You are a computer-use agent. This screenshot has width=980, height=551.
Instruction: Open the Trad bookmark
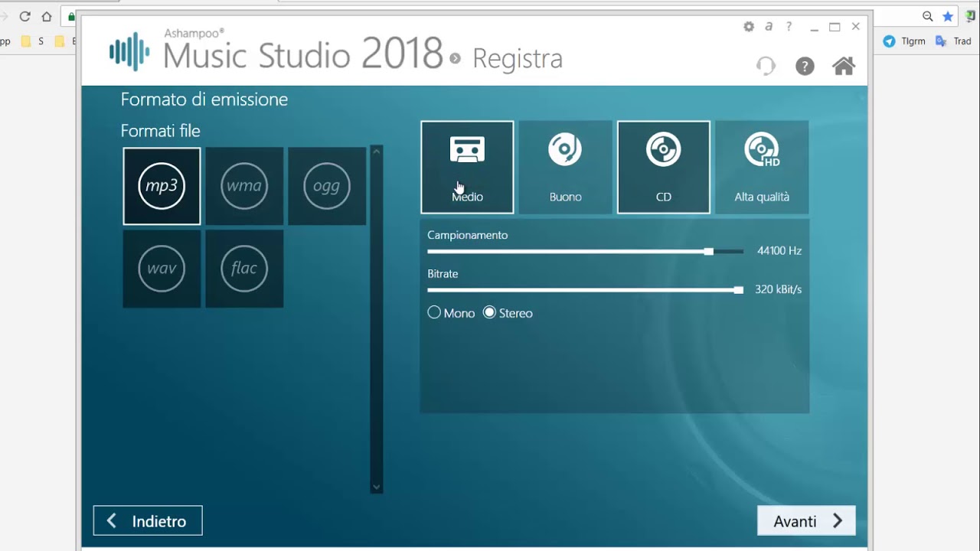954,41
